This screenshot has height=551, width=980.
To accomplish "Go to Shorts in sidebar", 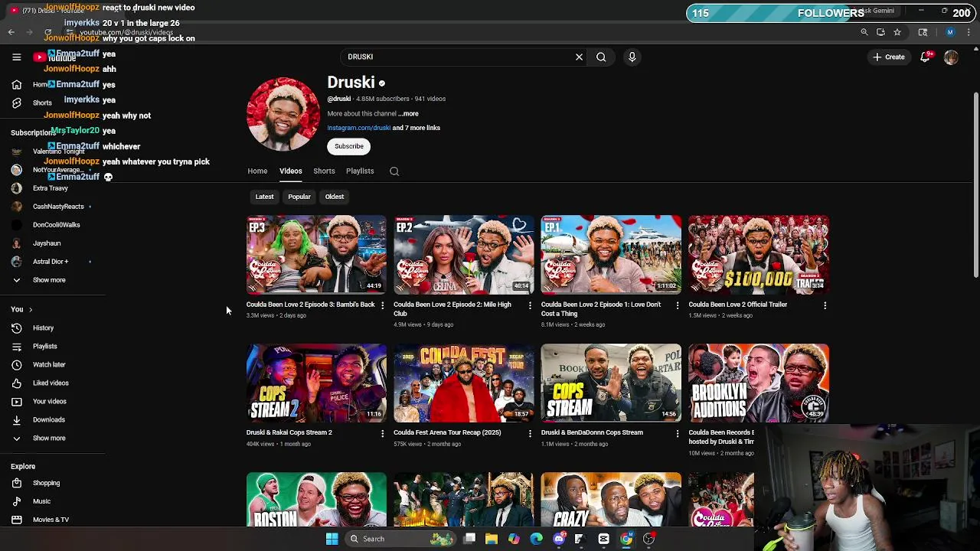I will pos(42,103).
